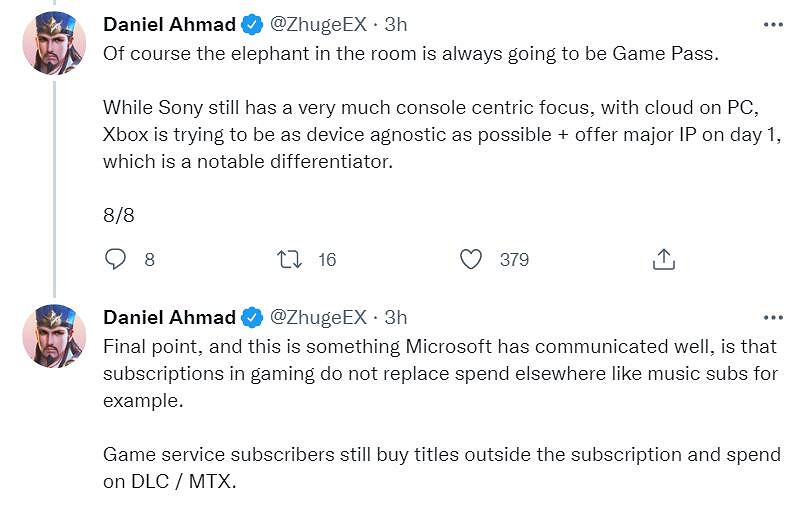The width and height of the screenshot is (804, 508).
Task: Open the profile avatar beside the Game Pass tweet
Action: click(54, 43)
